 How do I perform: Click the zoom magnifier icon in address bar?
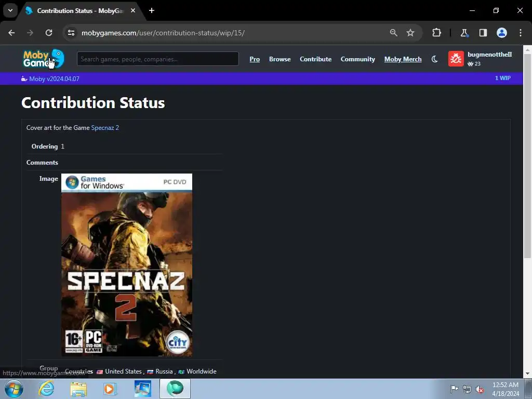[x=394, y=33]
